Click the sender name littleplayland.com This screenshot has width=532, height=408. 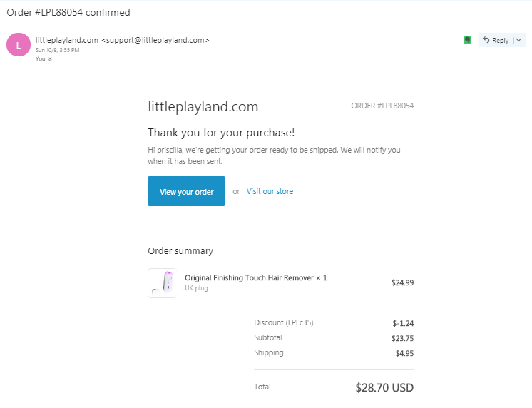(x=67, y=40)
